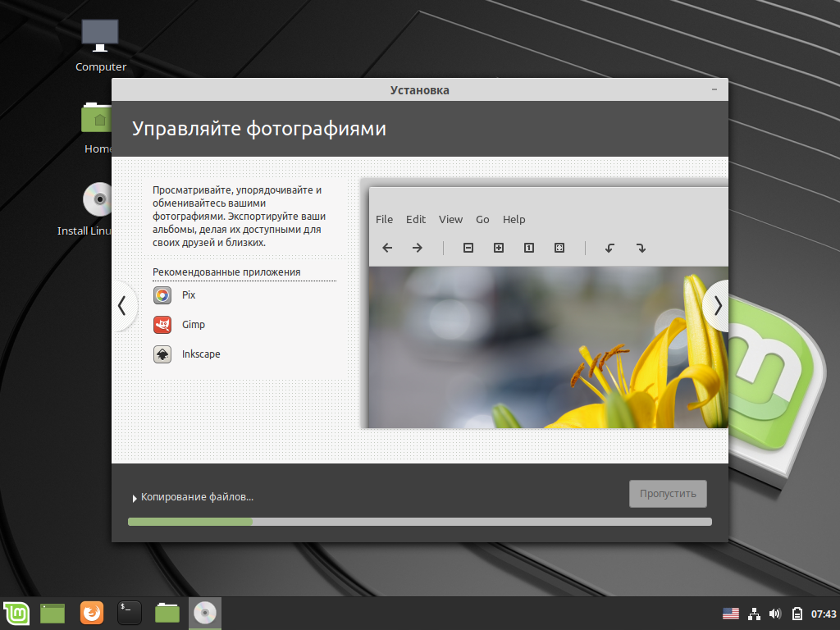Image resolution: width=840 pixels, height=630 pixels.
Task: Click the forward arrow in the image viewer toolbar
Action: (x=418, y=248)
